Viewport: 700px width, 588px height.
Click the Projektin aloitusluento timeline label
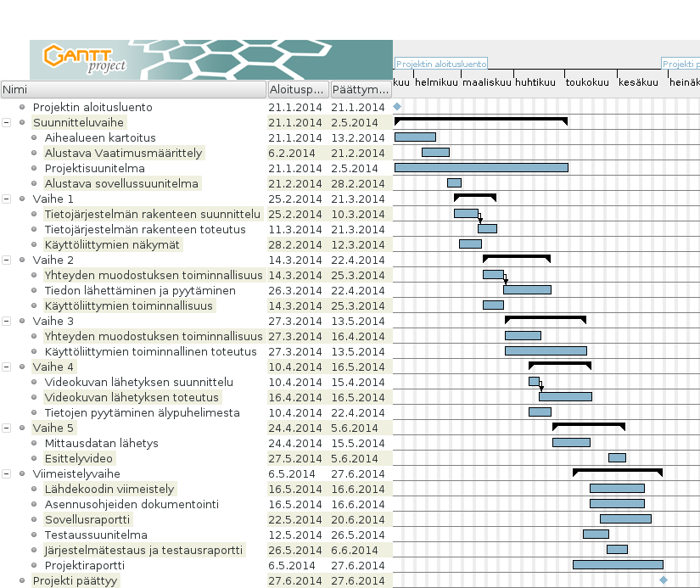441,64
